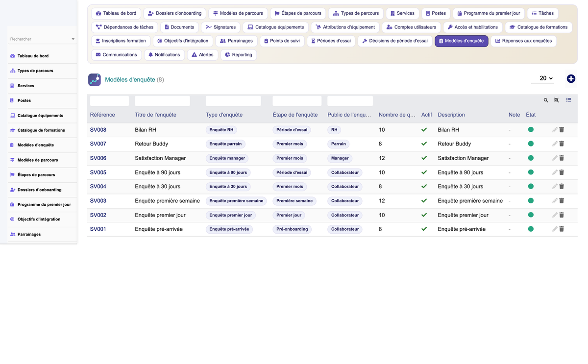Open the Notifications tab
The width and height of the screenshot is (588, 364).
point(164,55)
